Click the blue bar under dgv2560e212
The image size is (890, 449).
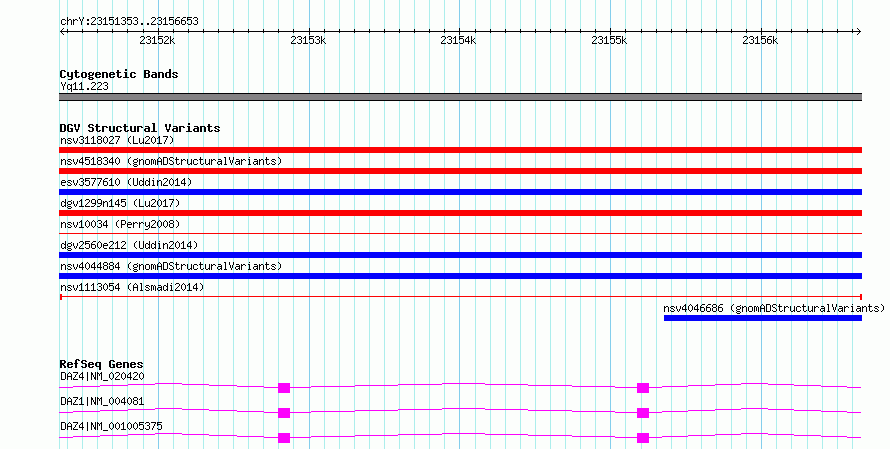[x=460, y=255]
